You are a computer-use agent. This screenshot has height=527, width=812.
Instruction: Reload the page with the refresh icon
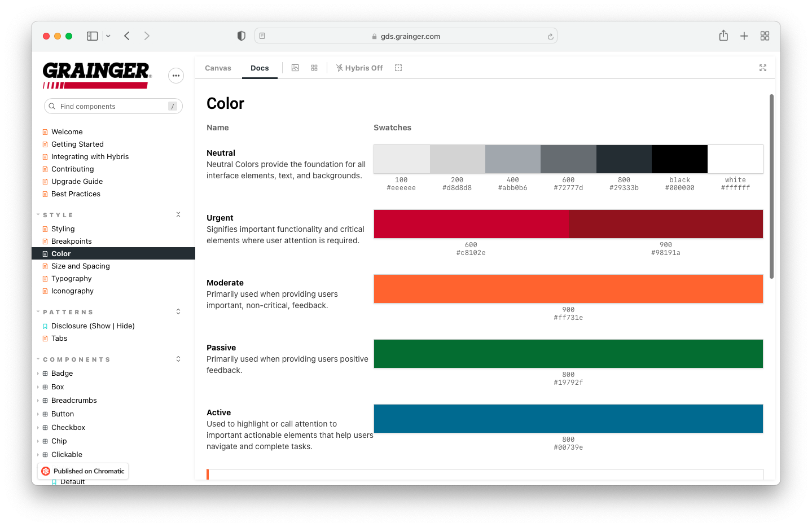click(x=550, y=37)
